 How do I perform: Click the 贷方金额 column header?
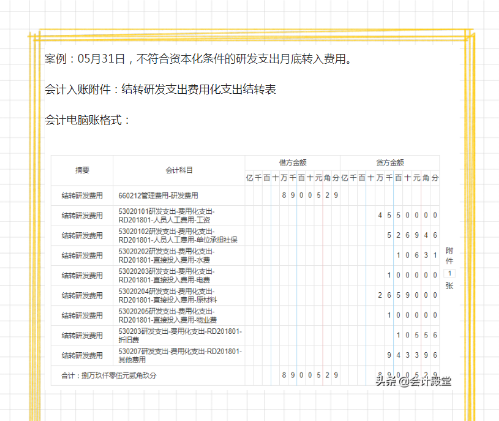click(x=390, y=163)
